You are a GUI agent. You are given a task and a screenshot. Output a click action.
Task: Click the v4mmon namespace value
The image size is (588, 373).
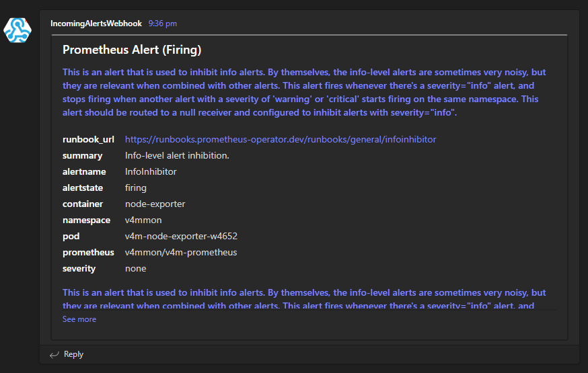[143, 220]
